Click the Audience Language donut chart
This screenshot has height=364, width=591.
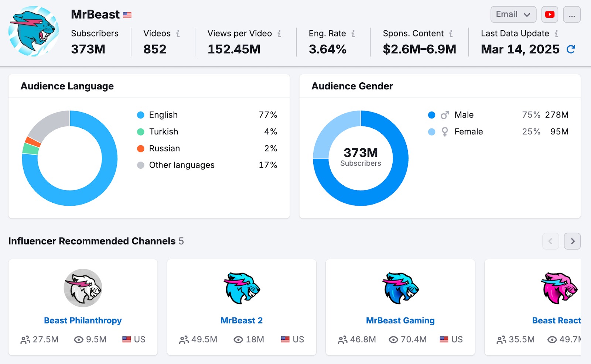[x=70, y=158]
